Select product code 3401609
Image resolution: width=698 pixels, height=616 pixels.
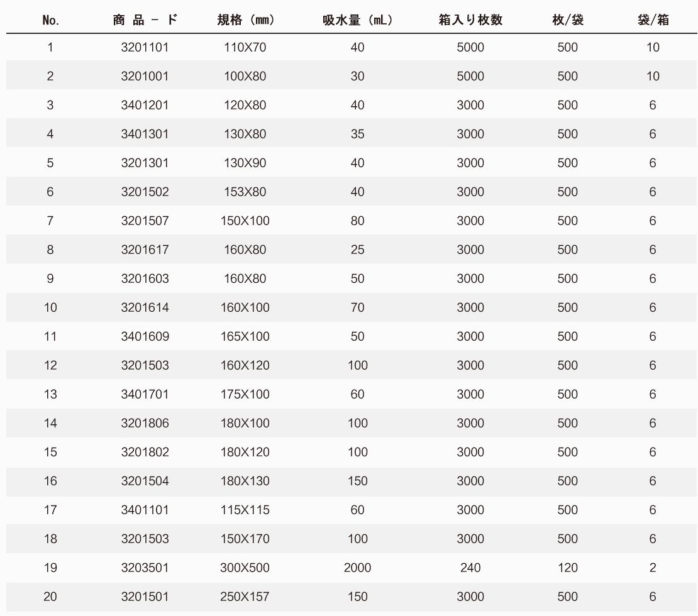pos(145,336)
